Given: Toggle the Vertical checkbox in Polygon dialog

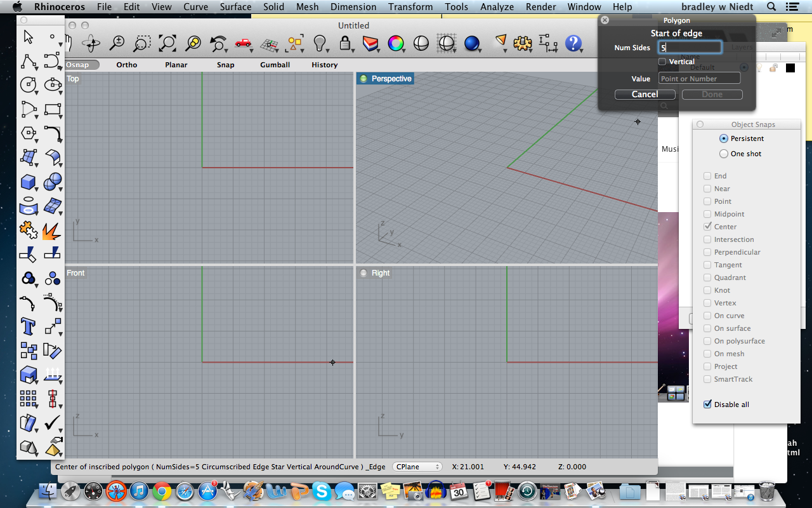Looking at the screenshot, I should 662,62.
